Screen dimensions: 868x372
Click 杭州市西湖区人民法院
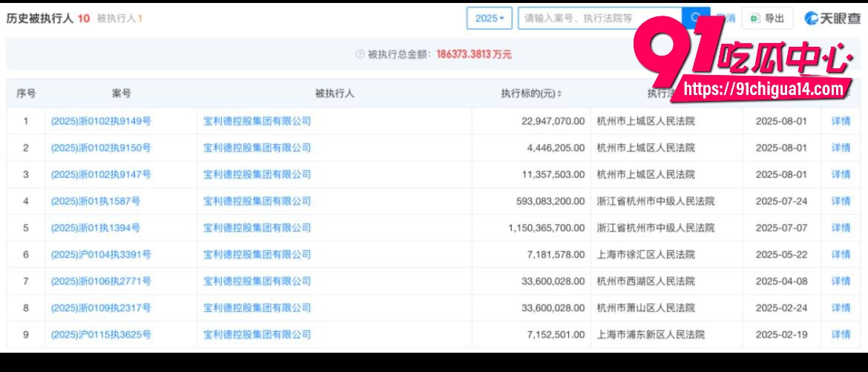[645, 281]
